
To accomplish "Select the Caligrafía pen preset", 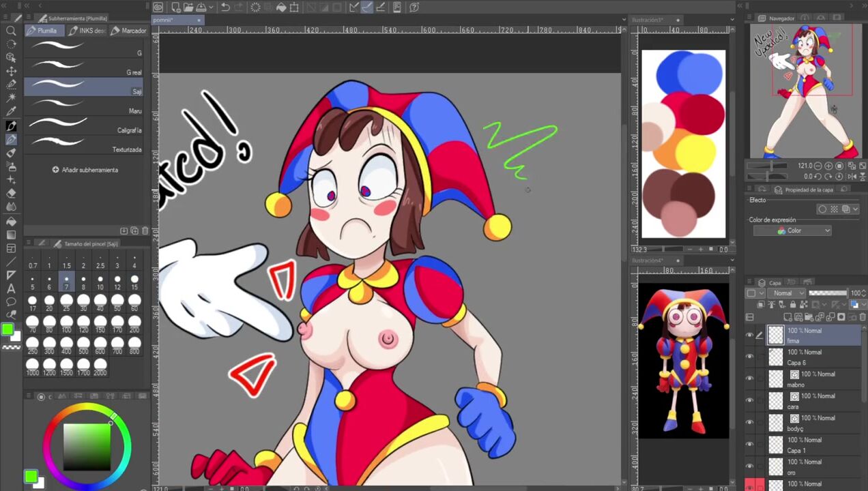I will (83, 125).
